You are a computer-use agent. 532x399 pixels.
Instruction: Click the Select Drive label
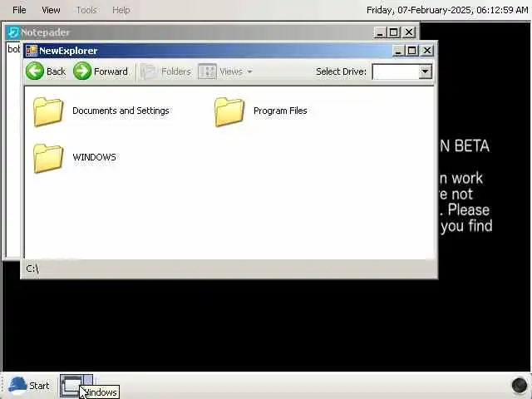(341, 71)
